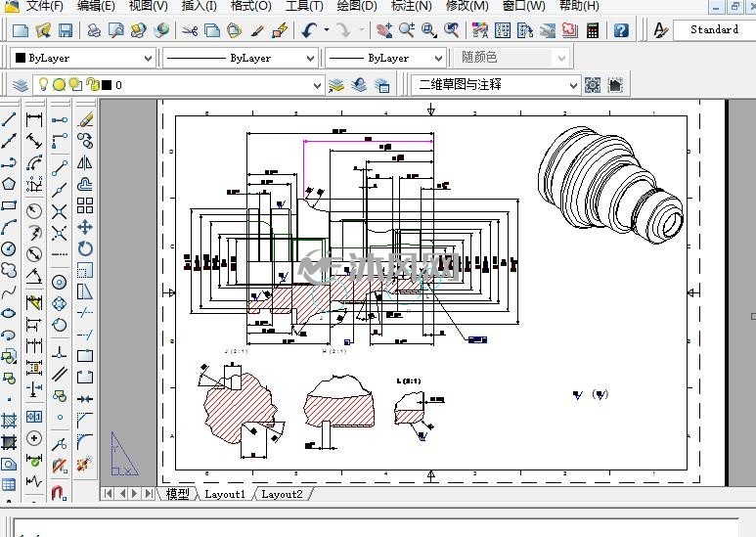Open the 标注(N) menu
This screenshot has width=756, height=537.
pyautogui.click(x=412, y=6)
